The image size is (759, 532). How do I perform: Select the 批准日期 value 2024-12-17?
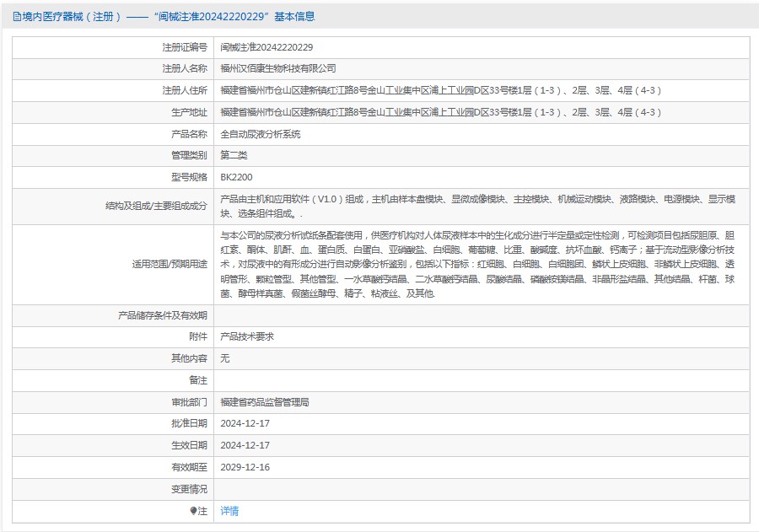pos(245,423)
